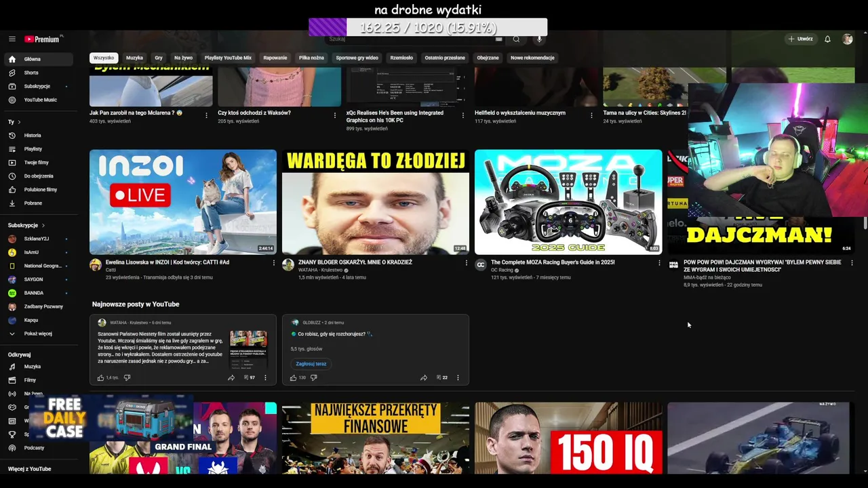Open the notifications bell
868x488 pixels.
[827, 39]
